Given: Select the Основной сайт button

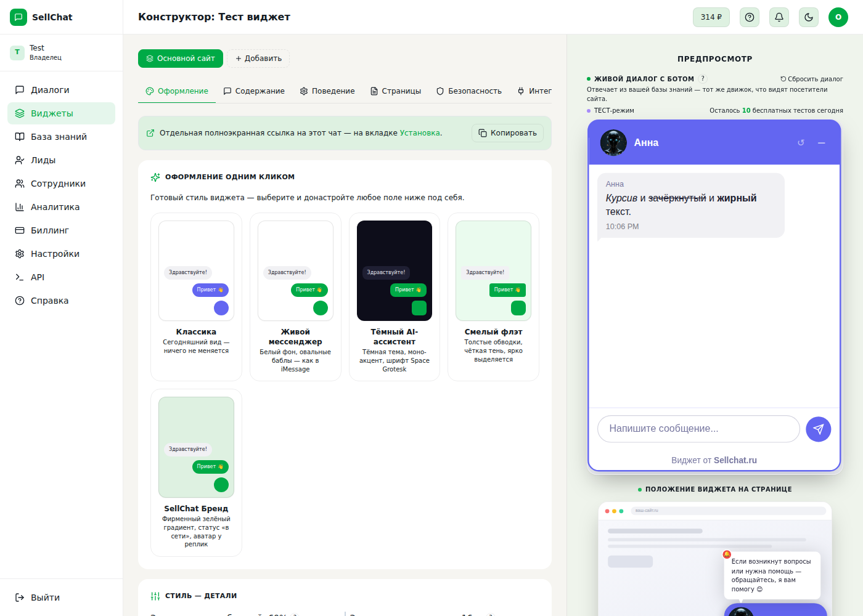Looking at the screenshot, I should 181,59.
